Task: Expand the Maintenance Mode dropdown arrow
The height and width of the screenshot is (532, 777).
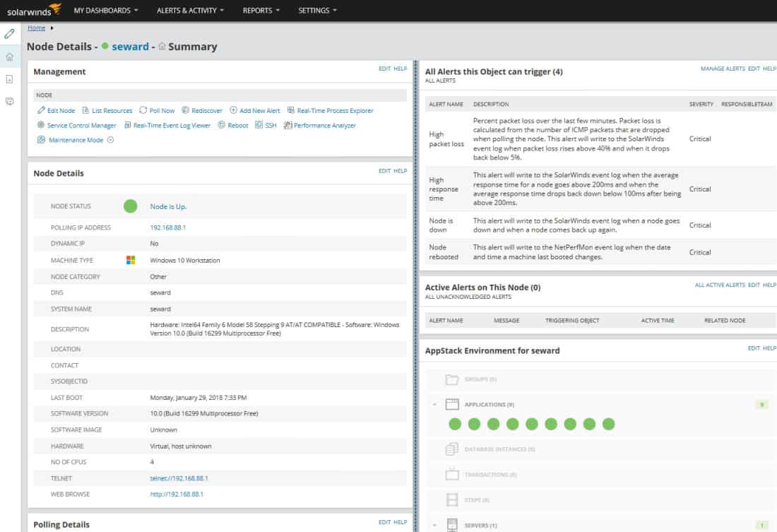Action: click(x=110, y=140)
